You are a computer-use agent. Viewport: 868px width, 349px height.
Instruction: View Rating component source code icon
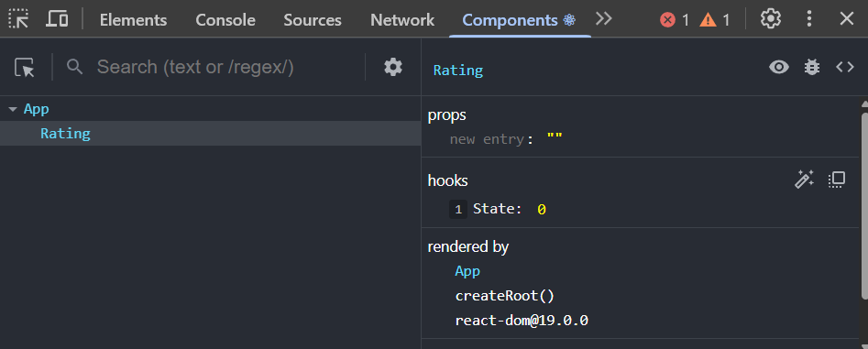tap(845, 68)
